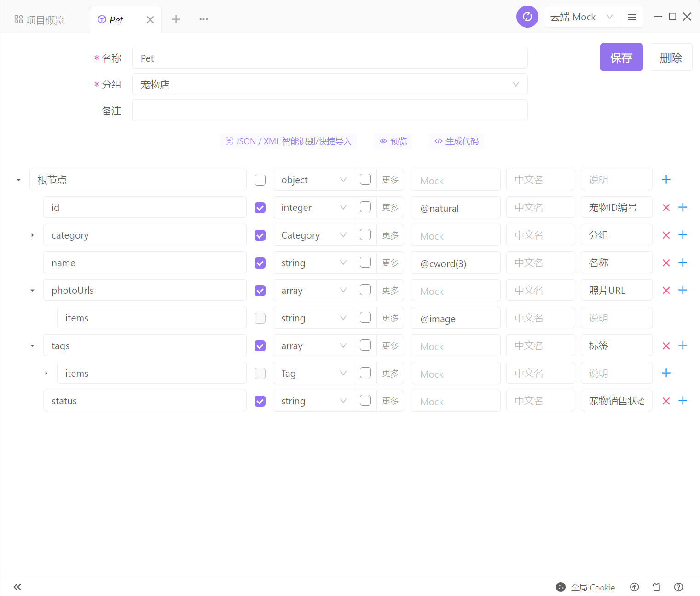
Task: Click the empty 备注 input field
Action: (x=330, y=111)
